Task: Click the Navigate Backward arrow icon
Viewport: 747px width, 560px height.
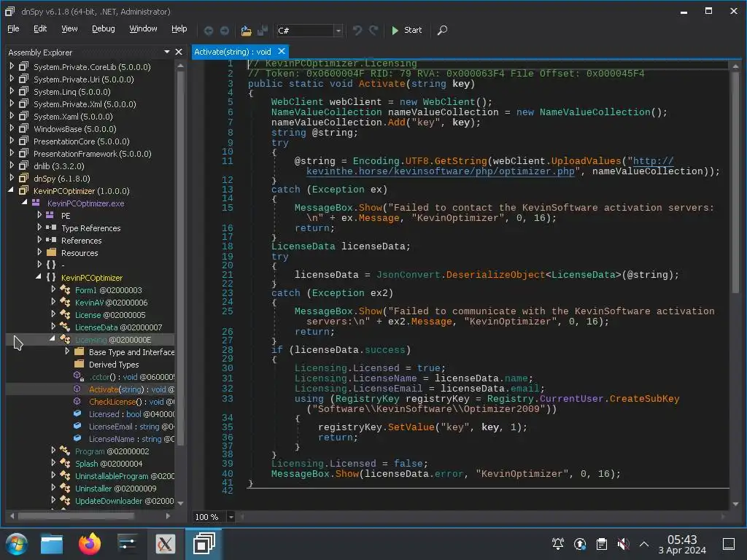Action: click(x=208, y=31)
